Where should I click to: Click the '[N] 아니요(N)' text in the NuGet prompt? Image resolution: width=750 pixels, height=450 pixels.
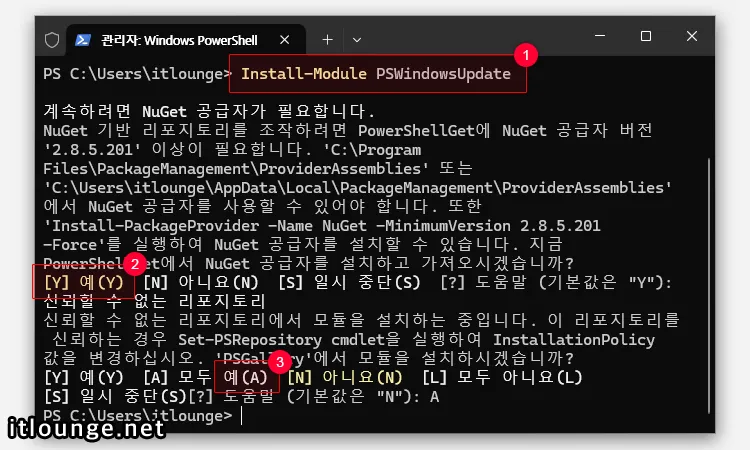click(x=201, y=282)
